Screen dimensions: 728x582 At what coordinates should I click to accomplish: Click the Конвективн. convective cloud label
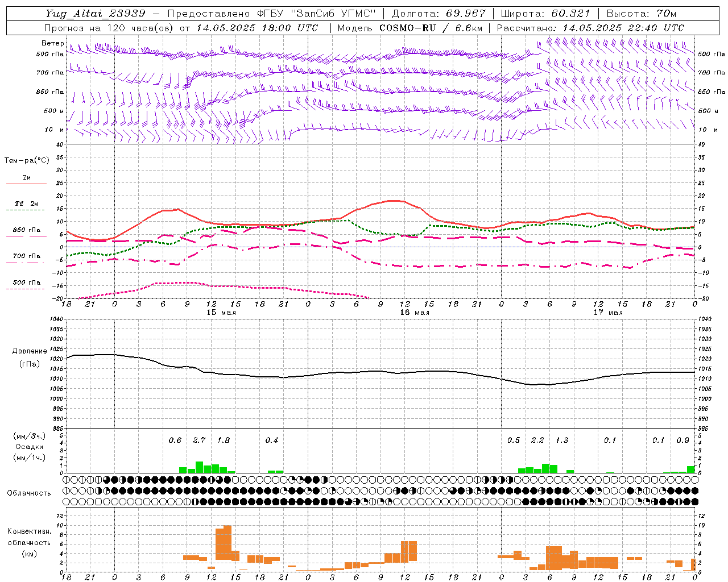point(30,531)
